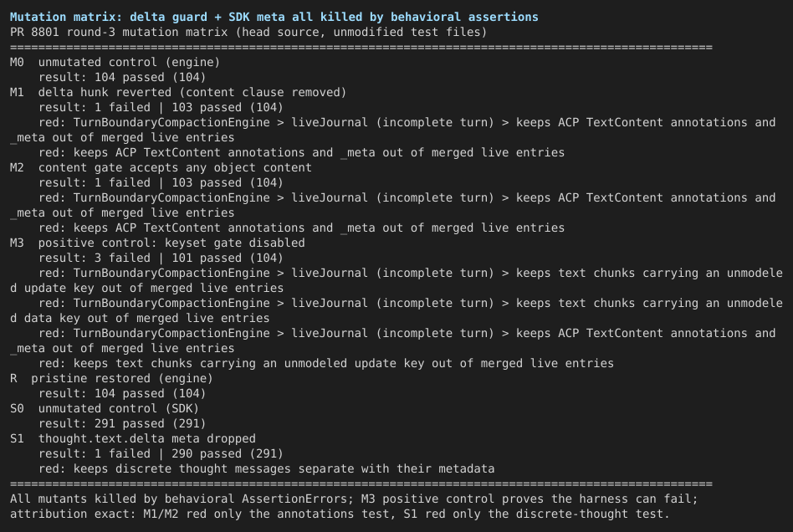Select the PR 8801 round-3 subtitle line
Screen dimensions: 793x532
point(248,32)
